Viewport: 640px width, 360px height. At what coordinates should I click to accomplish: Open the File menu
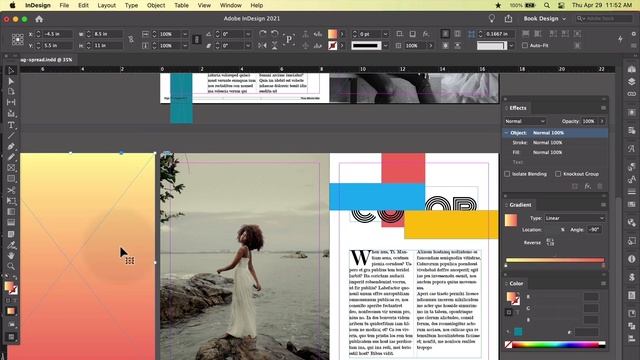64,5
